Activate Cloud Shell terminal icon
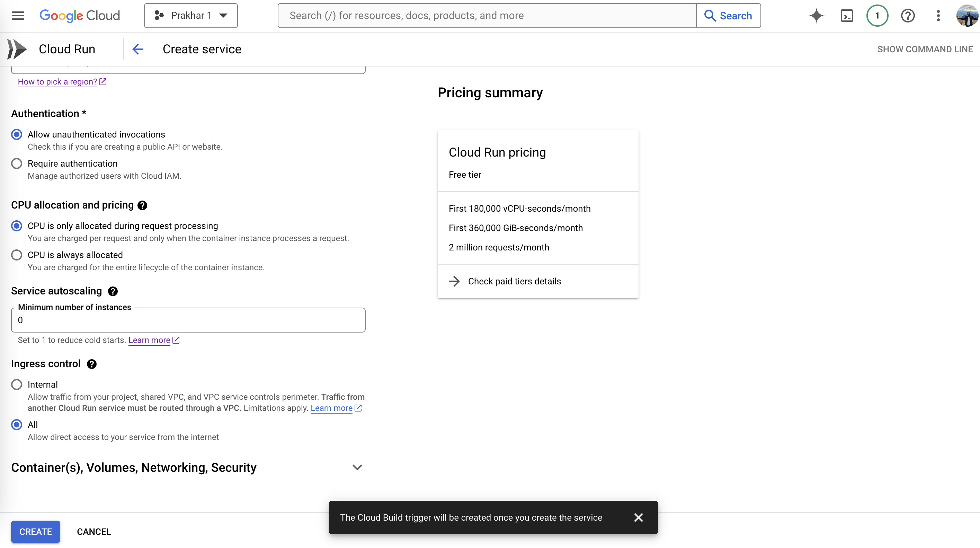 (847, 16)
